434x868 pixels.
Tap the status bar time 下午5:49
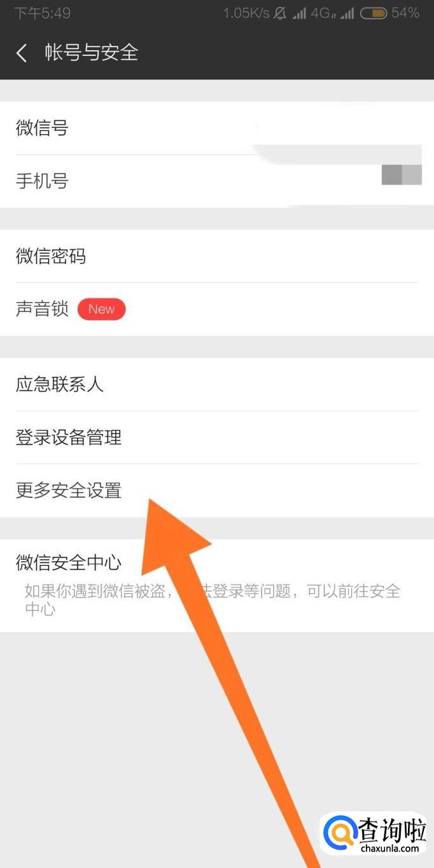(42, 13)
